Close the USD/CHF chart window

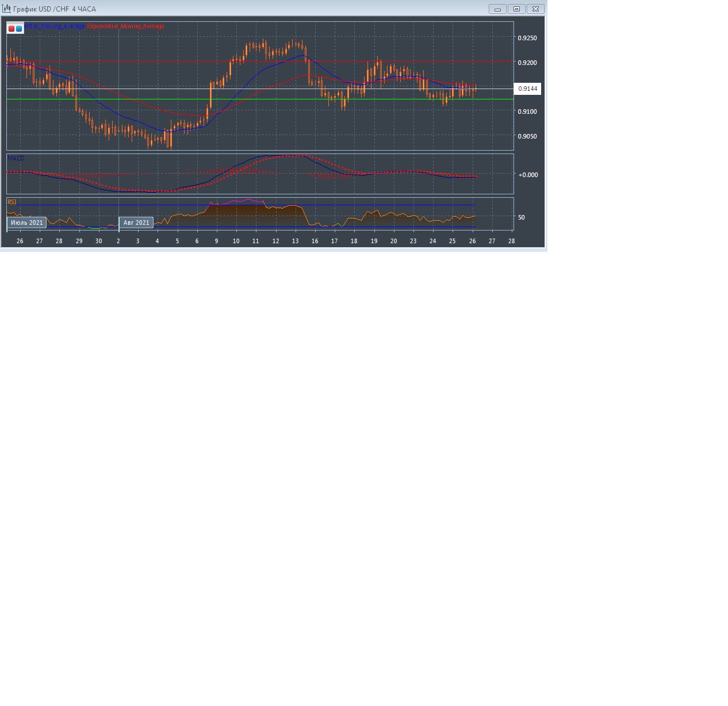[x=535, y=9]
